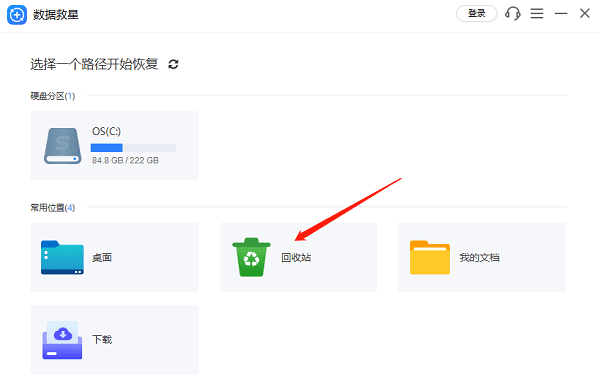
Task: Click the 选择一个路径开始恢复 heading
Action: [94, 64]
